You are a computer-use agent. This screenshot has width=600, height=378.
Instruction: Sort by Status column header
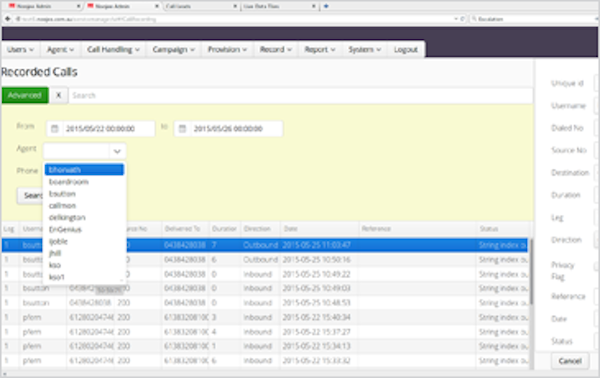[x=502, y=229]
